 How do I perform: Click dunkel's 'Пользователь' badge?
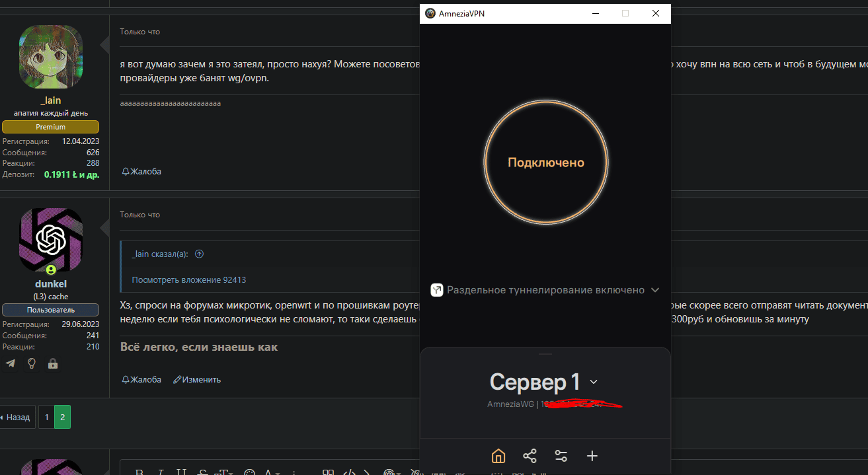(x=51, y=310)
